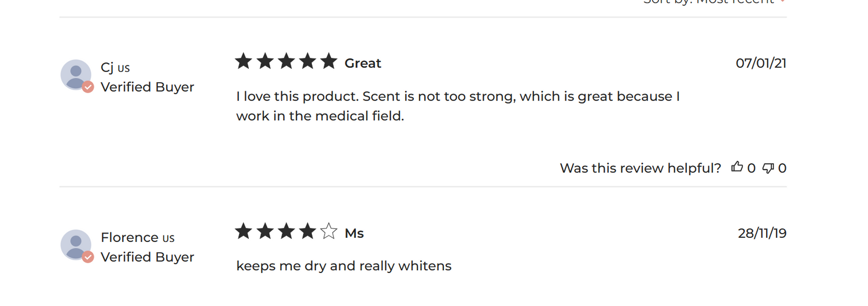The width and height of the screenshot is (868, 306).
Task: Click the thumbs-down icon on Cj's review
Action: click(768, 168)
